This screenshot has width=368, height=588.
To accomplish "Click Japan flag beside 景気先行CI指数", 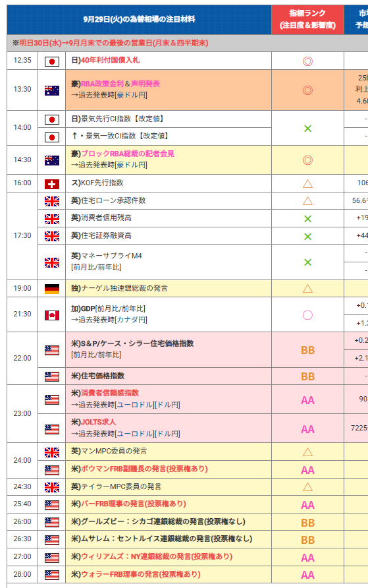I will [51, 119].
